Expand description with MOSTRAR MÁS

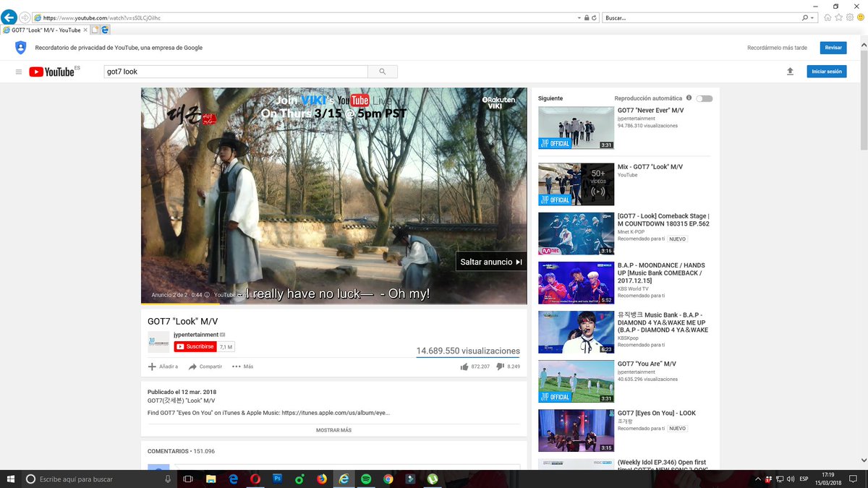(x=333, y=430)
